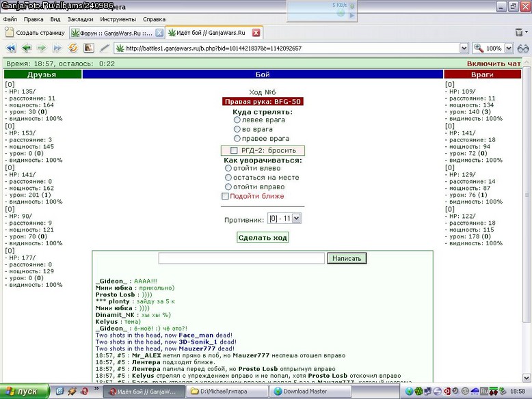Open the пуск Start button
Viewport: 532px width, 399px height.
pos(24,391)
